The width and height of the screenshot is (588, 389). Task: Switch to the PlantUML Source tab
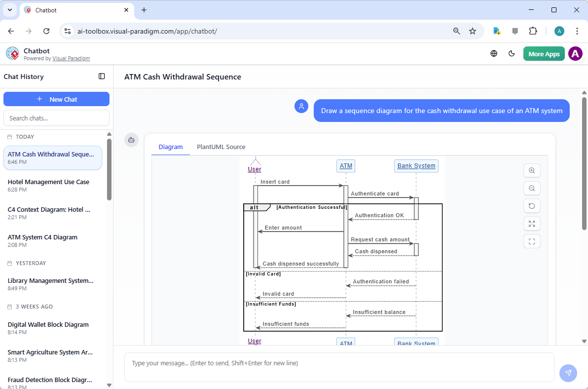[220, 147]
